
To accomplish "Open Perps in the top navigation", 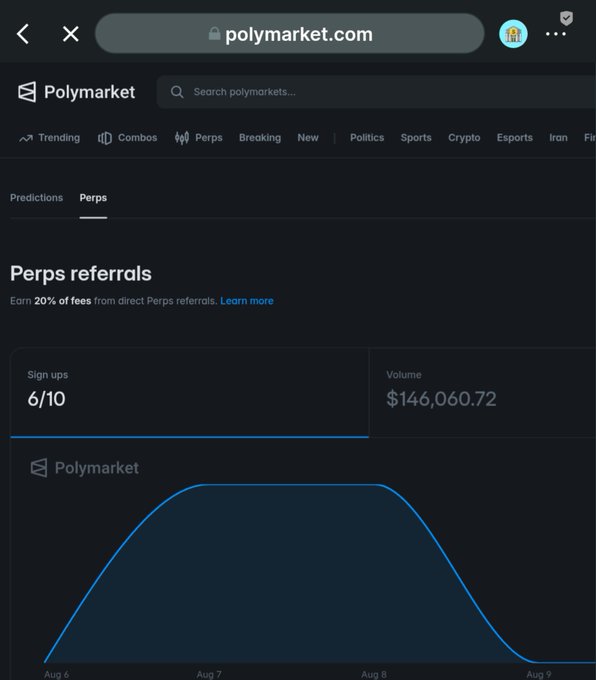I will (199, 138).
